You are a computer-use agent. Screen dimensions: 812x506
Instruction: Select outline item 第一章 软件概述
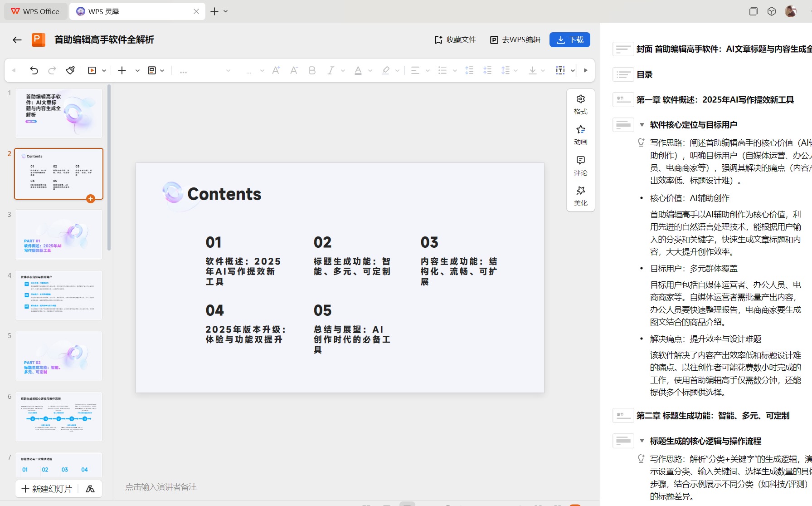point(715,100)
